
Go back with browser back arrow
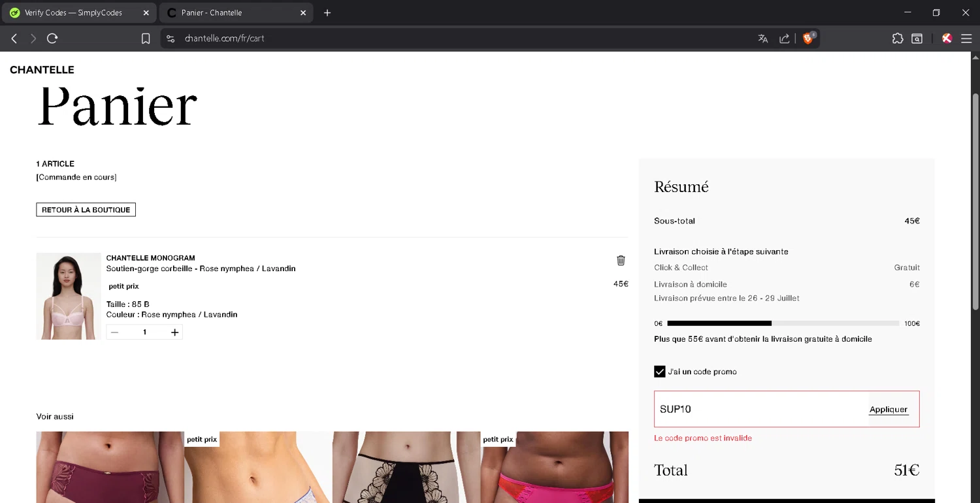[14, 39]
